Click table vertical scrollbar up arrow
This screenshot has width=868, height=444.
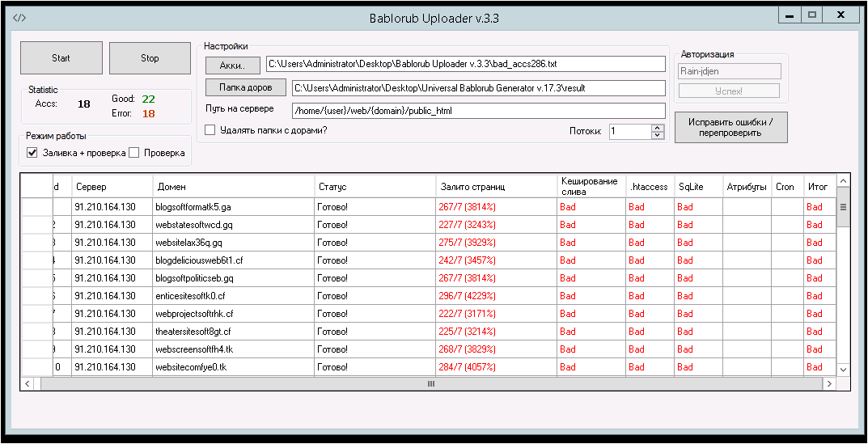click(x=843, y=181)
